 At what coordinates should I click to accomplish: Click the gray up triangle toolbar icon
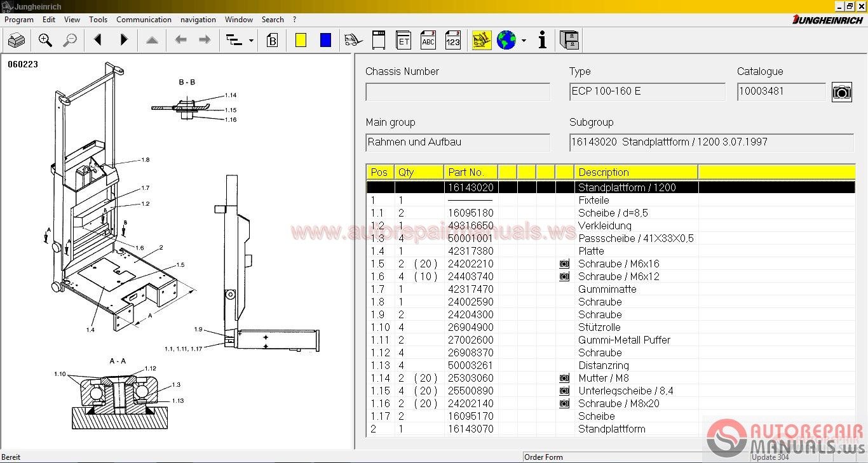152,40
